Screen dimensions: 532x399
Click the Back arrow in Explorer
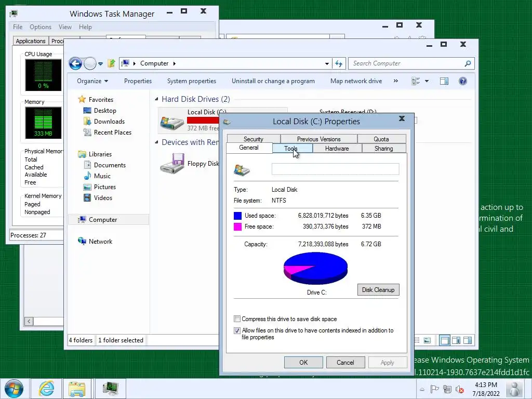75,63
